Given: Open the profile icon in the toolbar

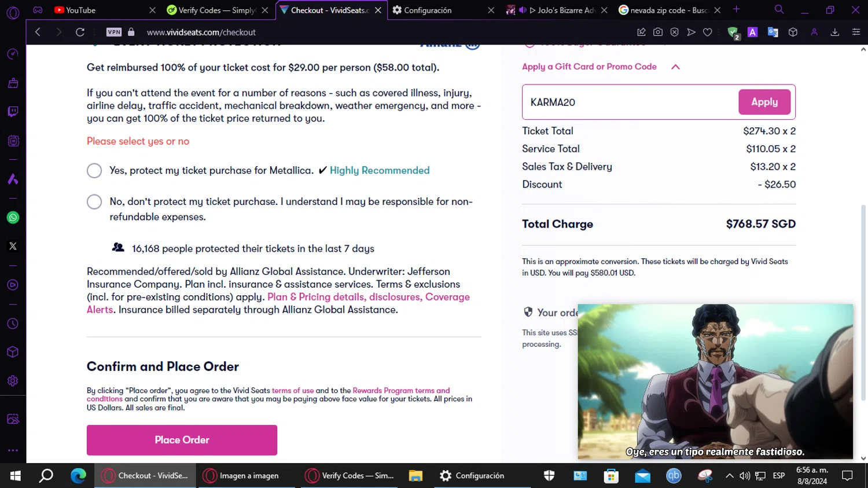Looking at the screenshot, I should point(814,32).
